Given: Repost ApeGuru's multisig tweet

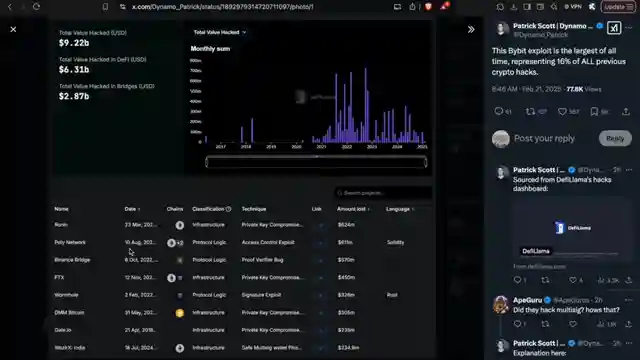Looking at the screenshot, I should 545,324.
